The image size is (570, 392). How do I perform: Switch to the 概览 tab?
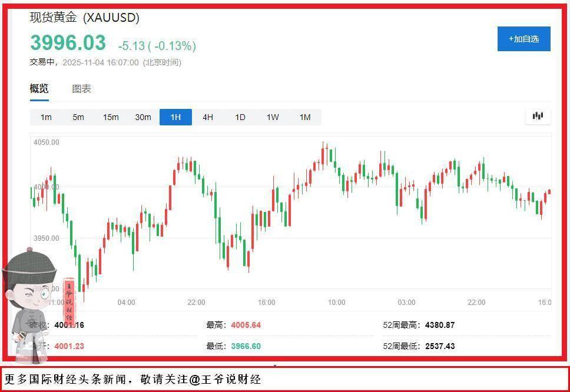39,88
